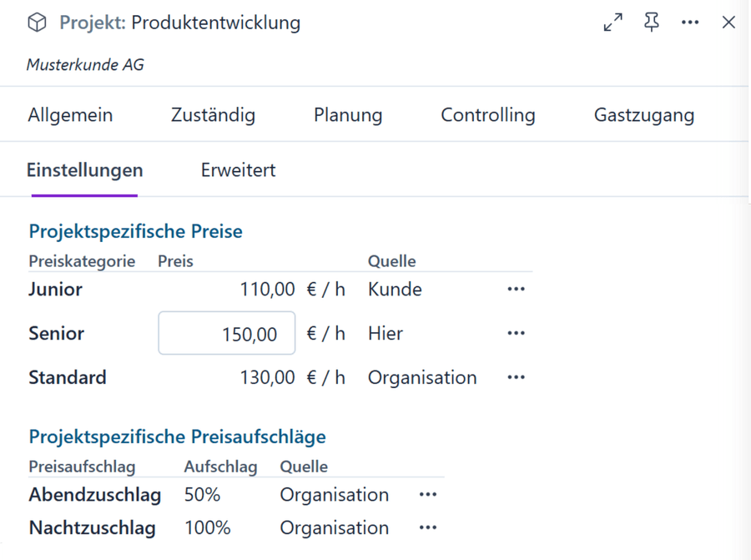
Task: Select the Standard price category label
Action: [68, 377]
